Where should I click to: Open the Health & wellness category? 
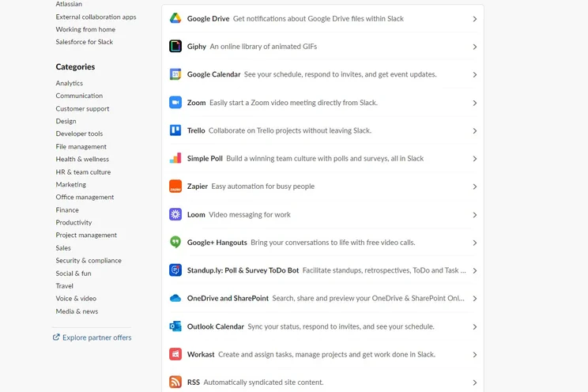82,159
